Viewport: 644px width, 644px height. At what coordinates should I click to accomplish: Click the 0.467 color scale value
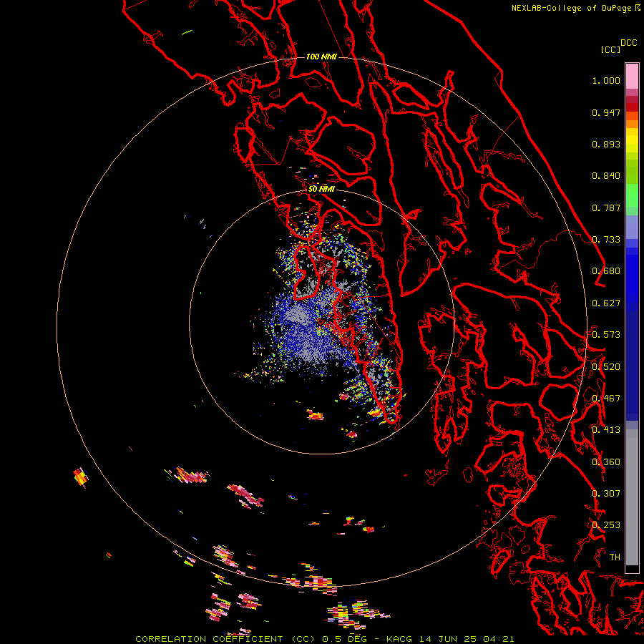click(606, 399)
